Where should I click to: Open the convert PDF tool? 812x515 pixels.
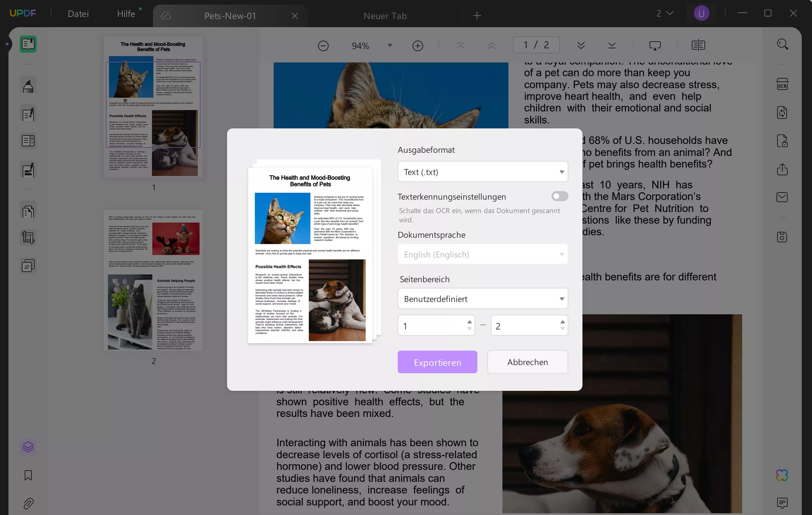pyautogui.click(x=782, y=113)
